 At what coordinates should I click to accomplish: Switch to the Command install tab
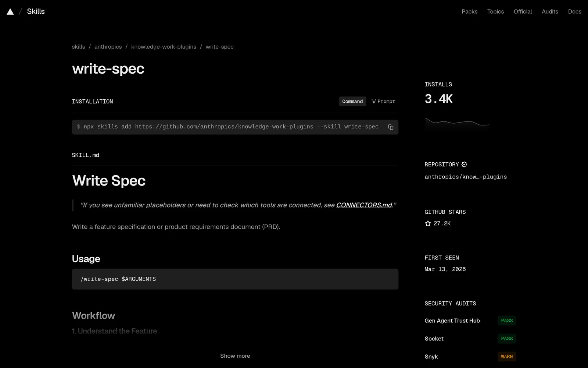(x=352, y=102)
